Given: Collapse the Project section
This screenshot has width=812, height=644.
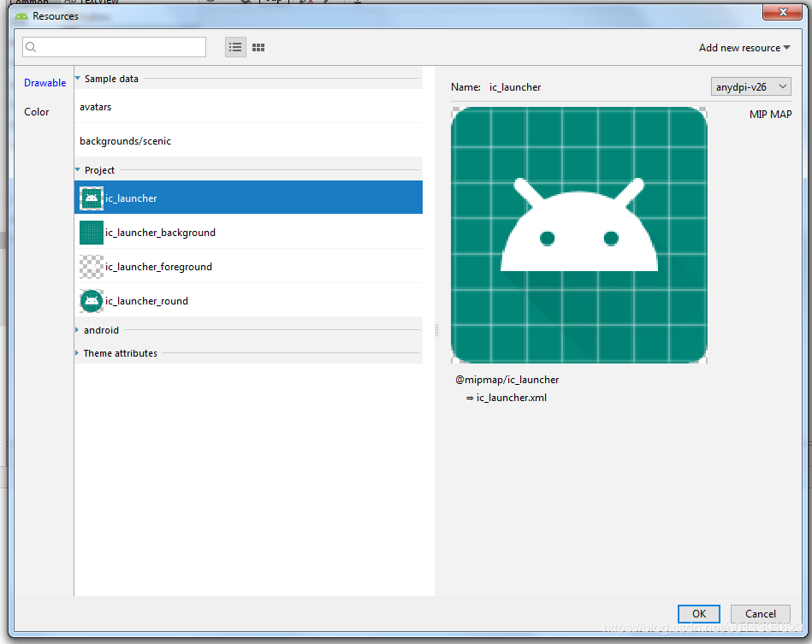Looking at the screenshot, I should point(78,170).
